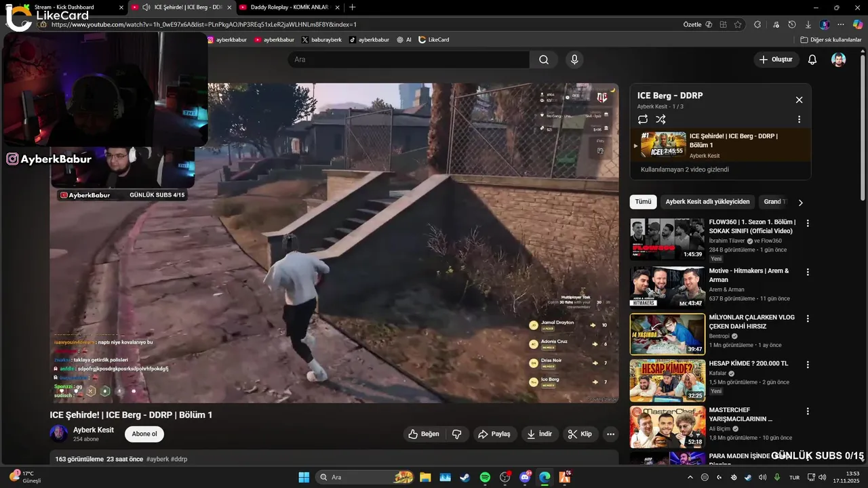Open the LikeCard bookmark

(x=434, y=40)
